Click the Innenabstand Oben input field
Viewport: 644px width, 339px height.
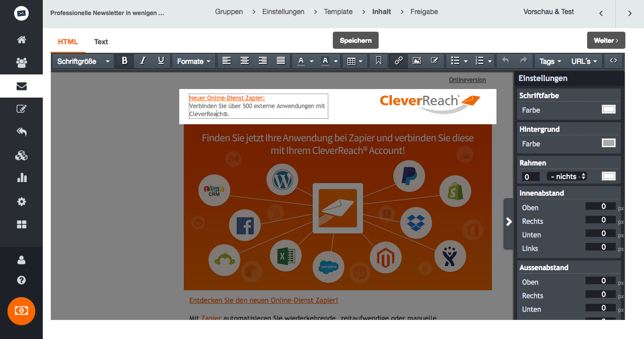tap(600, 206)
